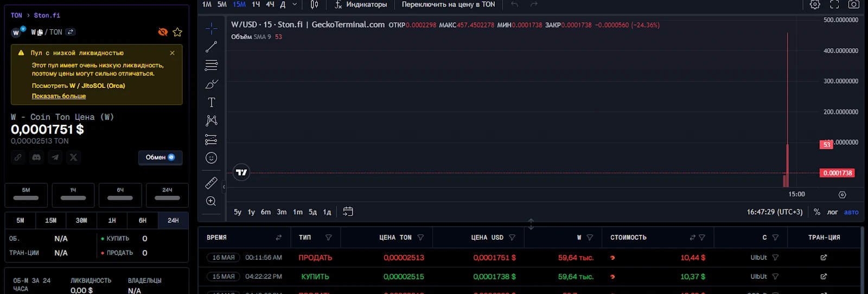Open the token's Discord link
868x294 pixels.
pos(36,157)
